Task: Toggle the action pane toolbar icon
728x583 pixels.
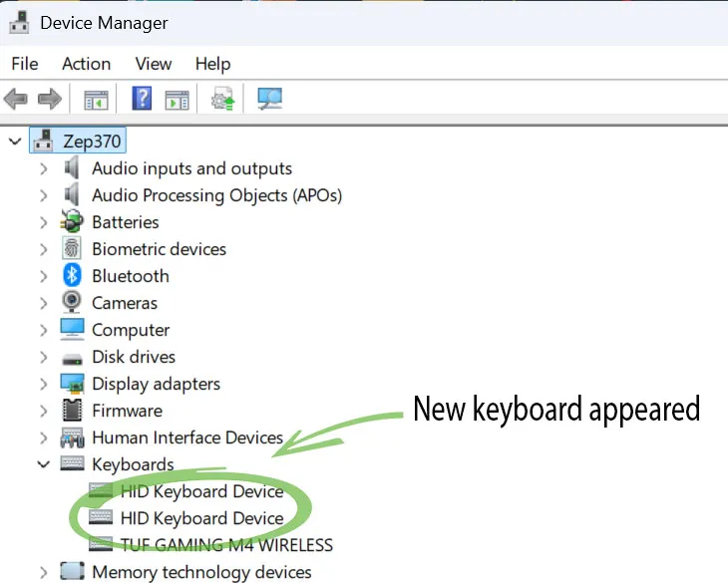Action: [177, 100]
